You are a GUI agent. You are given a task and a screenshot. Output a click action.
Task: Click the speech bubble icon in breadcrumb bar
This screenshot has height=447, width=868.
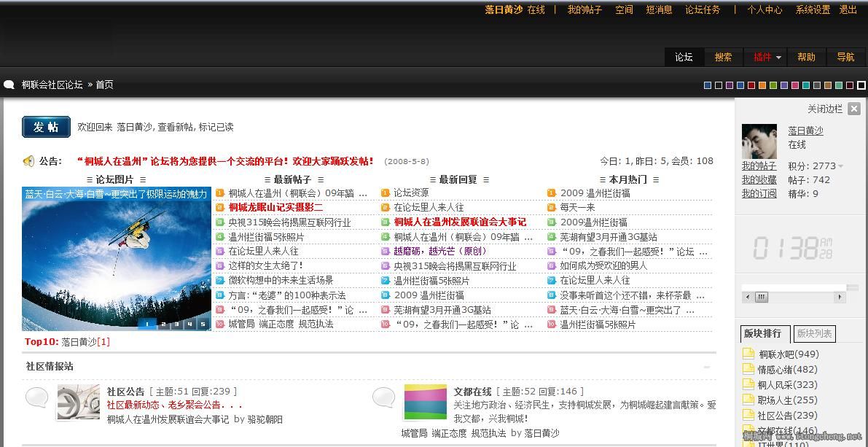click(x=9, y=85)
